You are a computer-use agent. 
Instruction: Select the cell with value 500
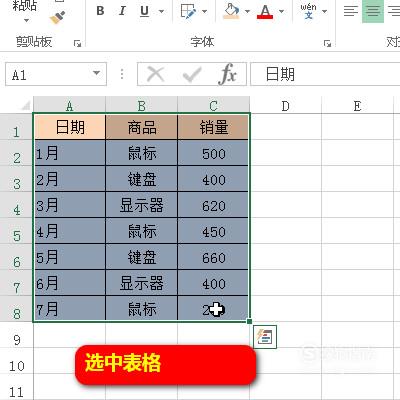pyautogui.click(x=214, y=153)
